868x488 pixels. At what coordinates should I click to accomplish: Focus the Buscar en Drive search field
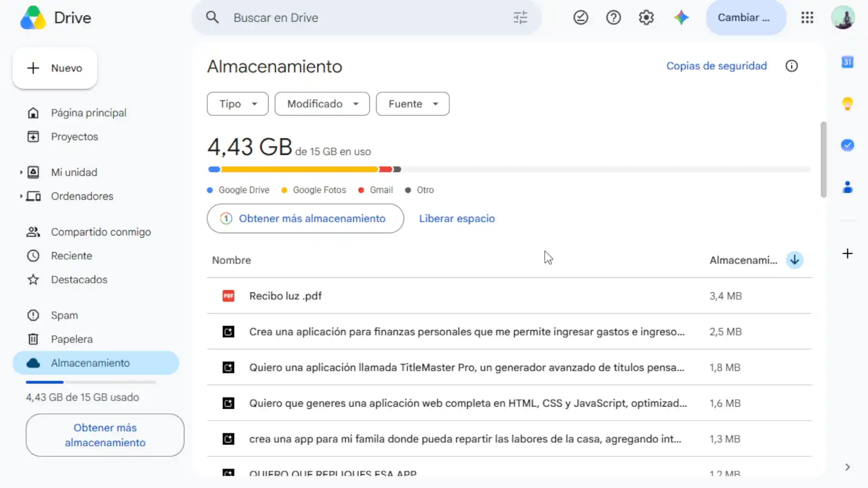(366, 18)
